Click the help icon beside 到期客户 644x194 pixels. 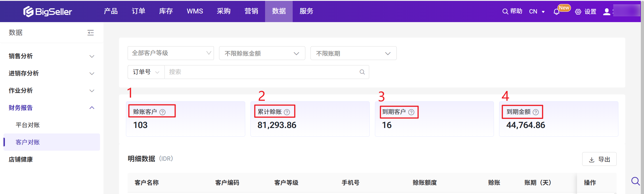tap(411, 112)
